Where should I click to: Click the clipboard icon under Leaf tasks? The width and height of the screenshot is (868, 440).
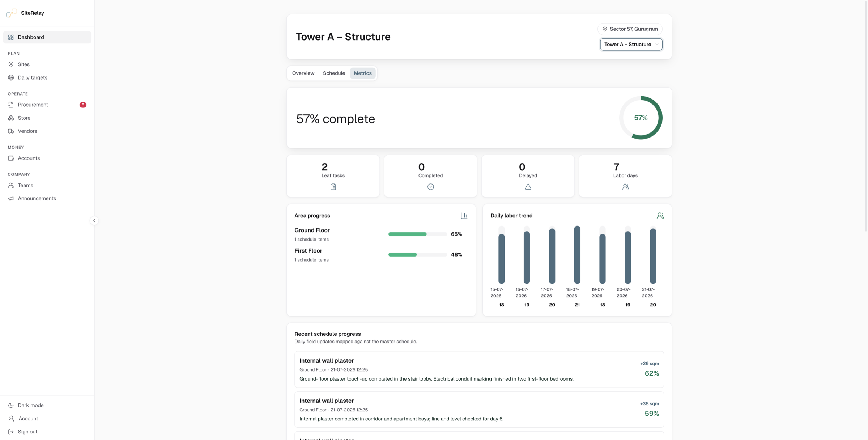click(333, 187)
